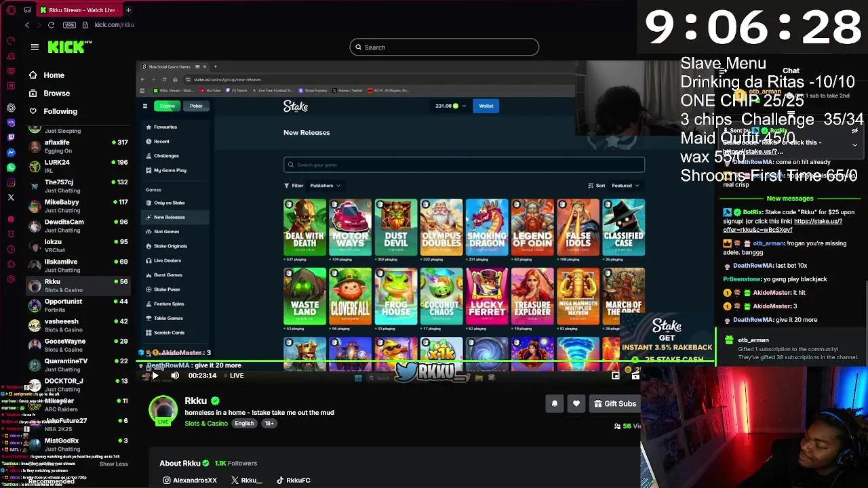Screen dimensions: 868x488
Task: Open Messenger in Opera sidebar
Action: (11, 152)
